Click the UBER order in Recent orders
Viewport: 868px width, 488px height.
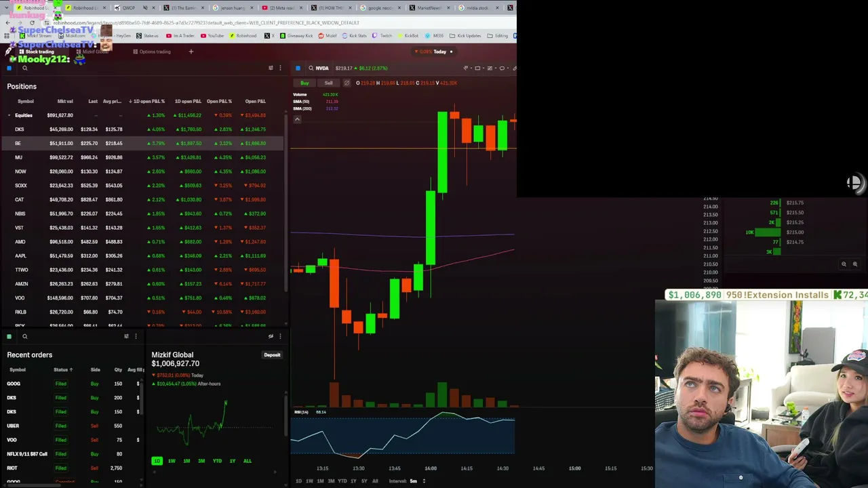coord(73,426)
